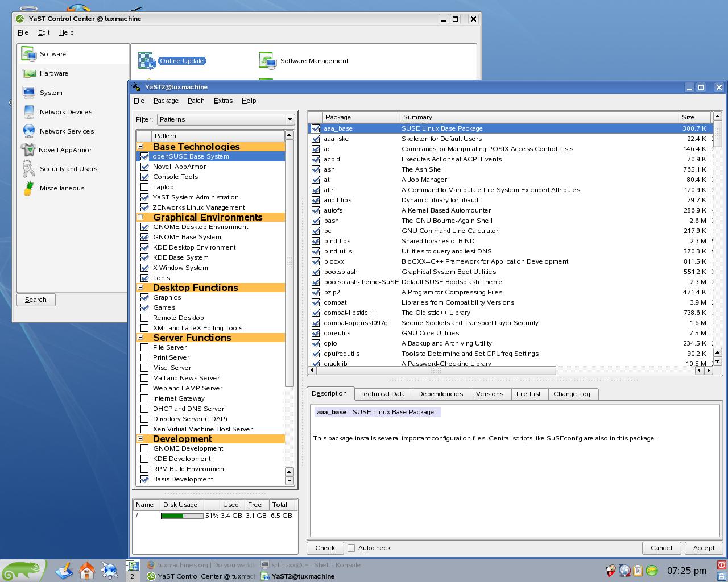
Task: Click the Cancel button
Action: pos(661,548)
